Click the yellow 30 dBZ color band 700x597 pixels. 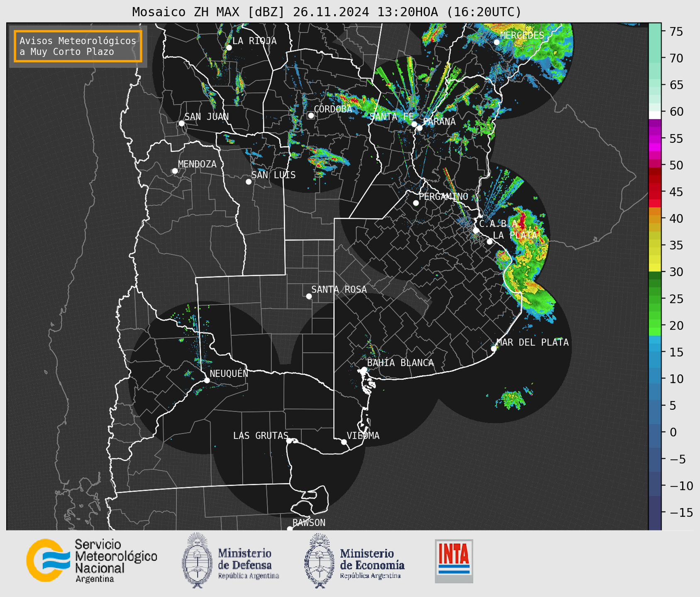click(655, 268)
